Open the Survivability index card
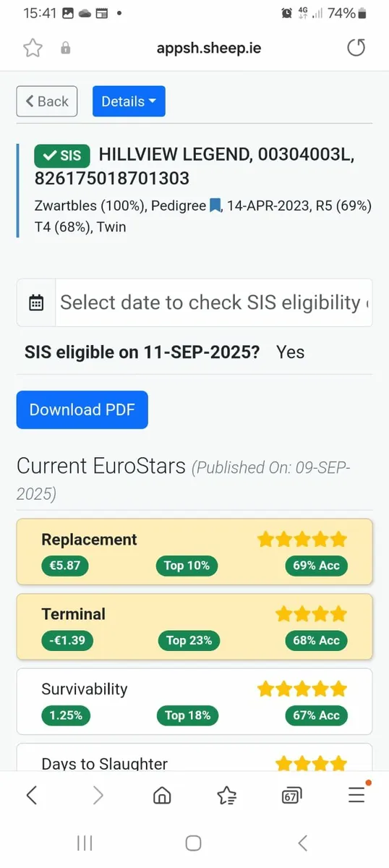 (194, 702)
